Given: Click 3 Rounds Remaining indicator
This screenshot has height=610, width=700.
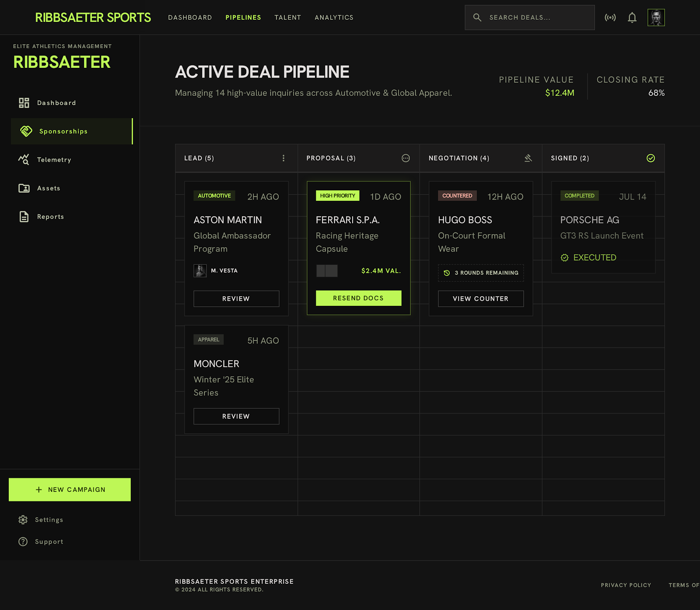Looking at the screenshot, I should tap(481, 273).
